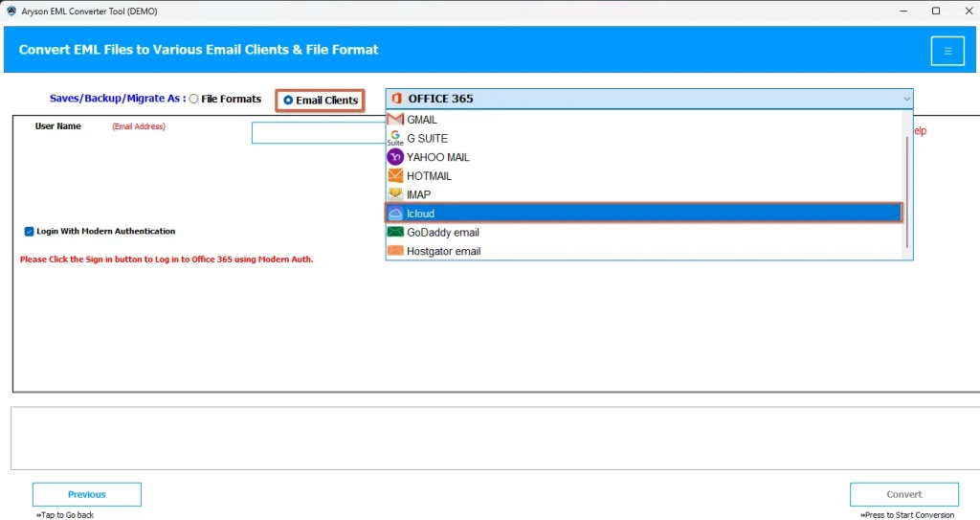Click the green GoDaddy email icon
980x520 pixels.
(x=395, y=232)
